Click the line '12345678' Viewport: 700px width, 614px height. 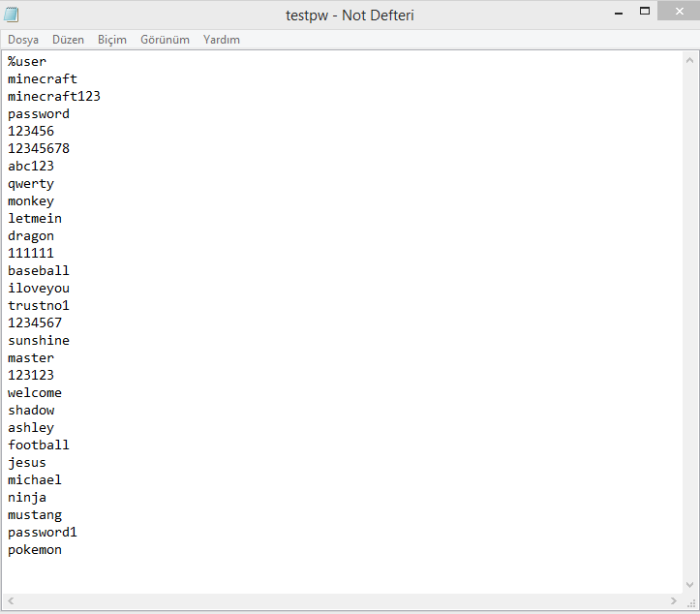click(39, 149)
